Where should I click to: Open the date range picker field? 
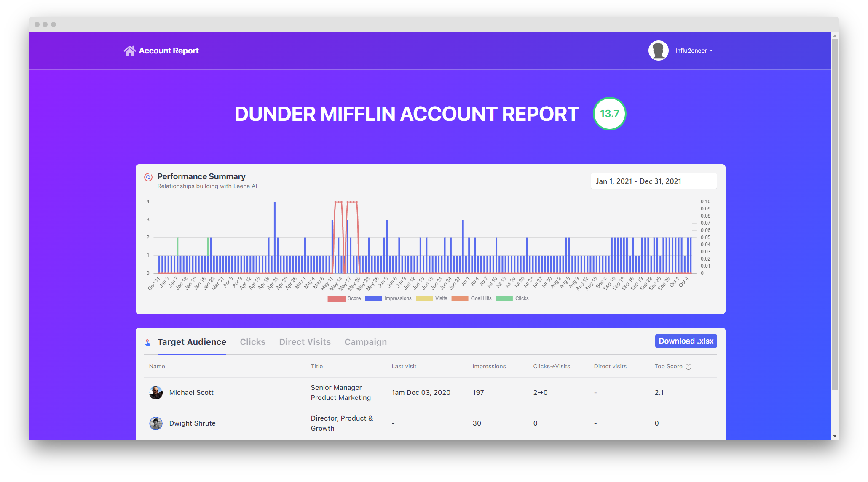(x=653, y=181)
